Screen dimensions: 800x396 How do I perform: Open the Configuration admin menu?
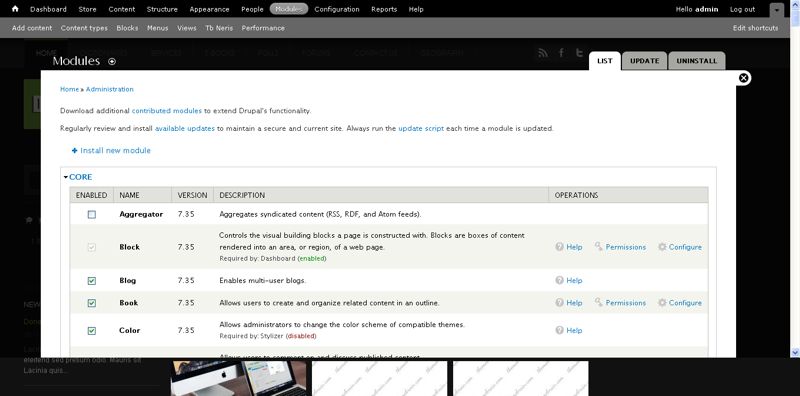(337, 9)
